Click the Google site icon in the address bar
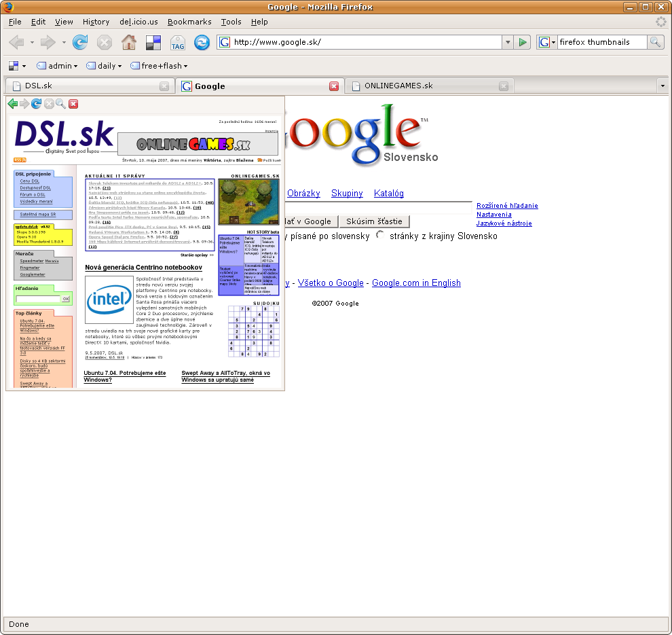The image size is (672, 635). [x=225, y=42]
